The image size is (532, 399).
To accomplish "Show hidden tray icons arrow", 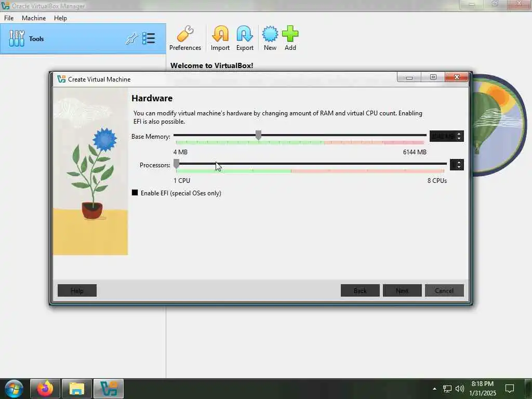I will 435,389.
